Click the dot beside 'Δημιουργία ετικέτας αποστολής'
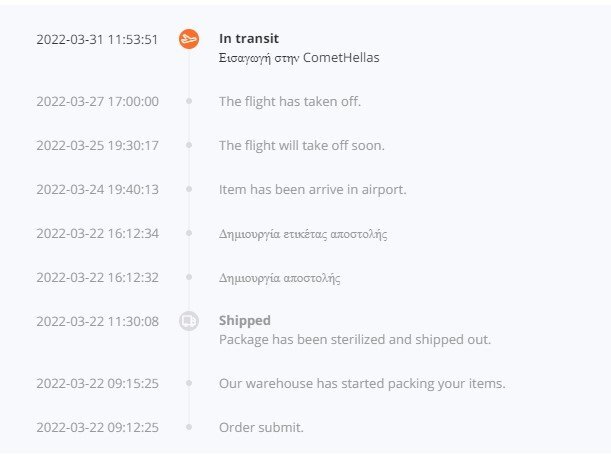Viewport: 611px width, 454px height. pos(189,233)
